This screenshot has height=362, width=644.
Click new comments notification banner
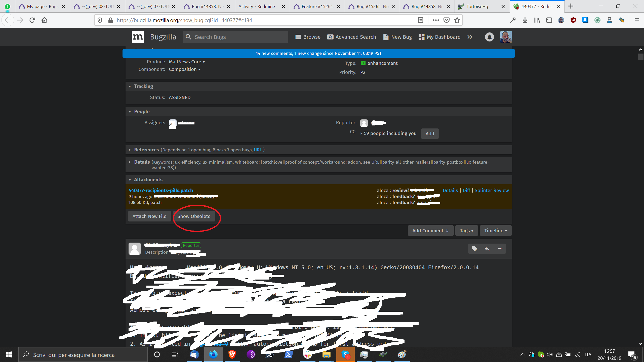318,53
